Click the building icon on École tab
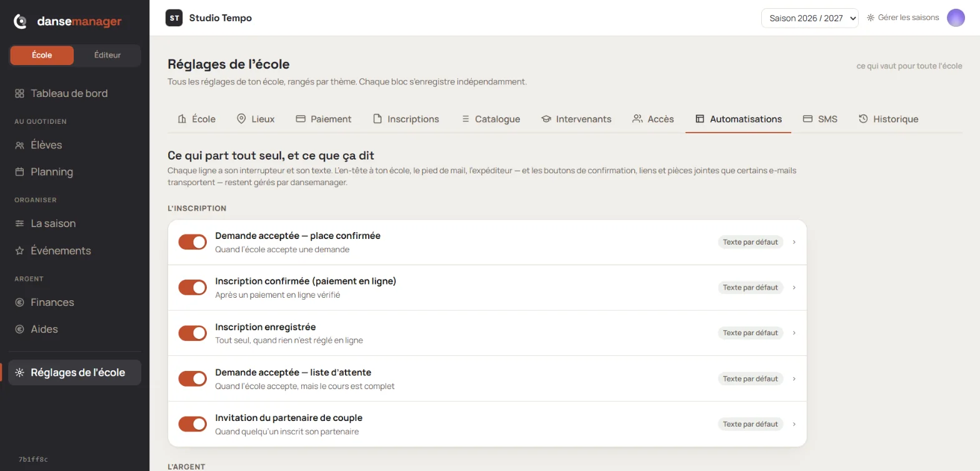Viewport: 980px width, 471px height. (182, 119)
